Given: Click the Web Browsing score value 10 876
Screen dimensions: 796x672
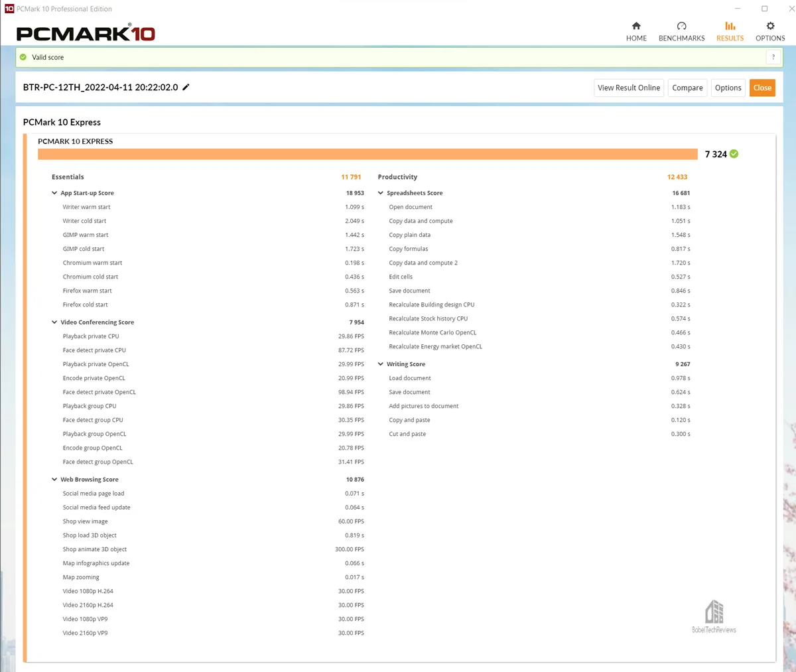Looking at the screenshot, I should pyautogui.click(x=355, y=480).
